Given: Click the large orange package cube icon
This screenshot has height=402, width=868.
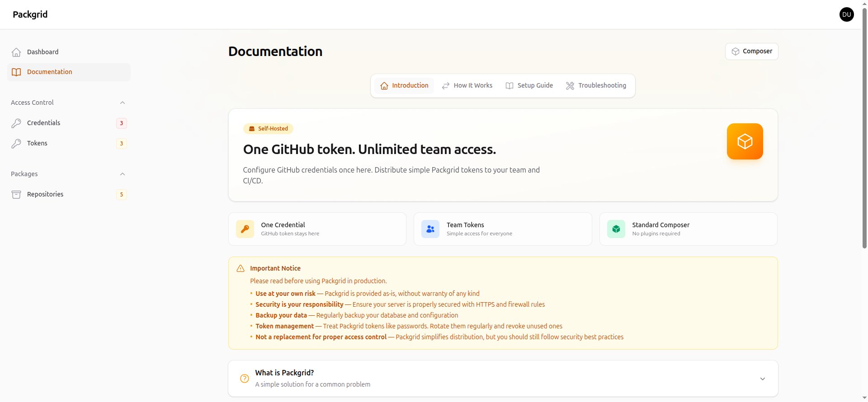Looking at the screenshot, I should coord(745,141).
